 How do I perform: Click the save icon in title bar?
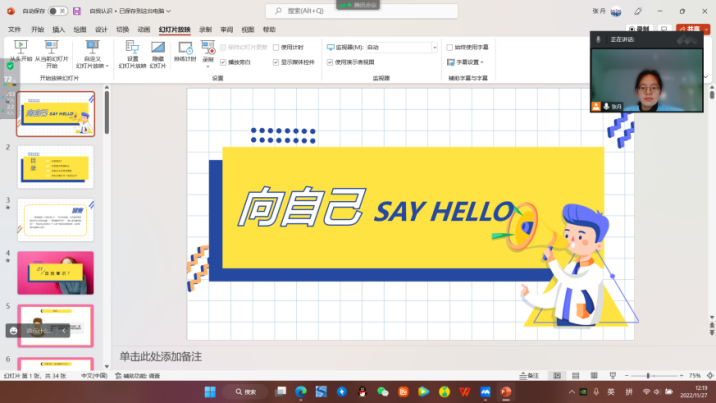(x=77, y=11)
